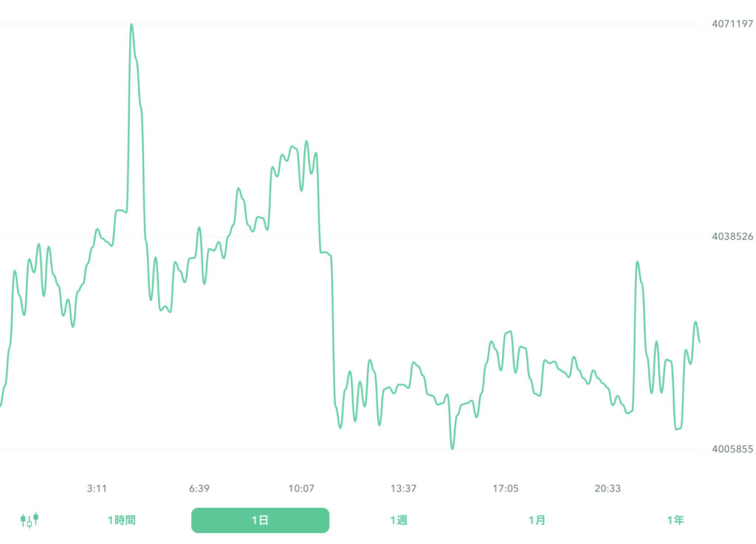Click the sharp spike peak after 20:33

636,262
